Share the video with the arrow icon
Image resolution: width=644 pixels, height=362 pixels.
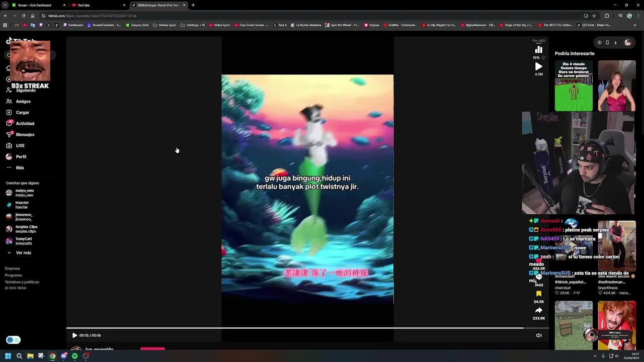(x=539, y=310)
